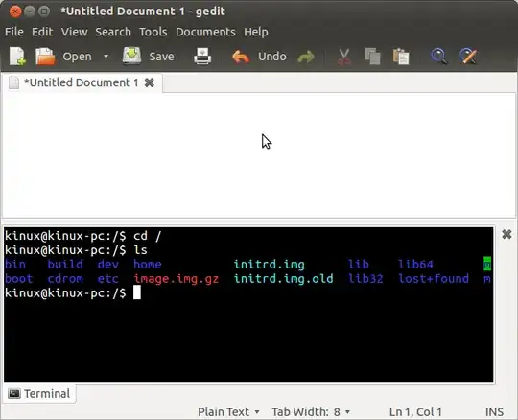Viewport: 518px width, 420px height.
Task: Print the document using printer icon
Action: [x=202, y=57]
